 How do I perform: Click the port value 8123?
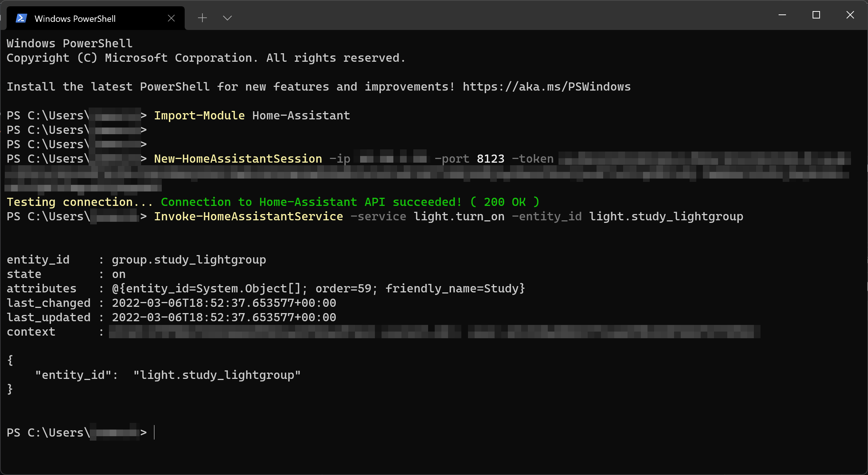pyautogui.click(x=490, y=159)
